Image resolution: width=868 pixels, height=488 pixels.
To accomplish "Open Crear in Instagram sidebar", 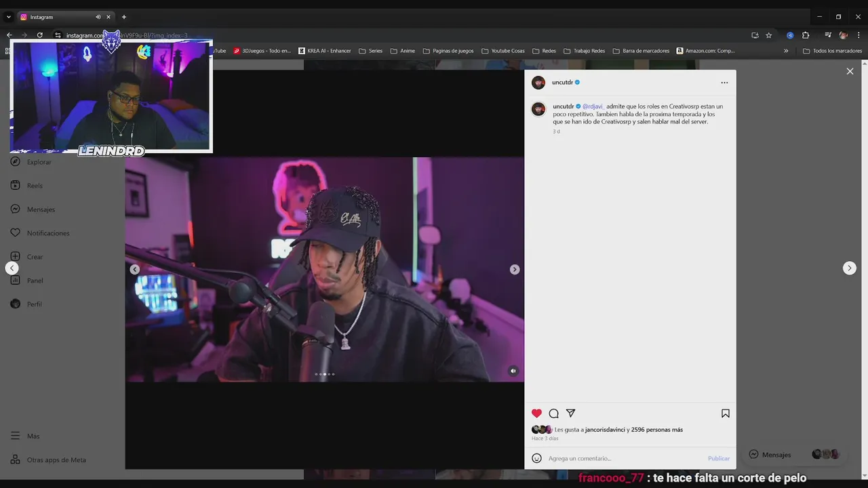I will [27, 257].
